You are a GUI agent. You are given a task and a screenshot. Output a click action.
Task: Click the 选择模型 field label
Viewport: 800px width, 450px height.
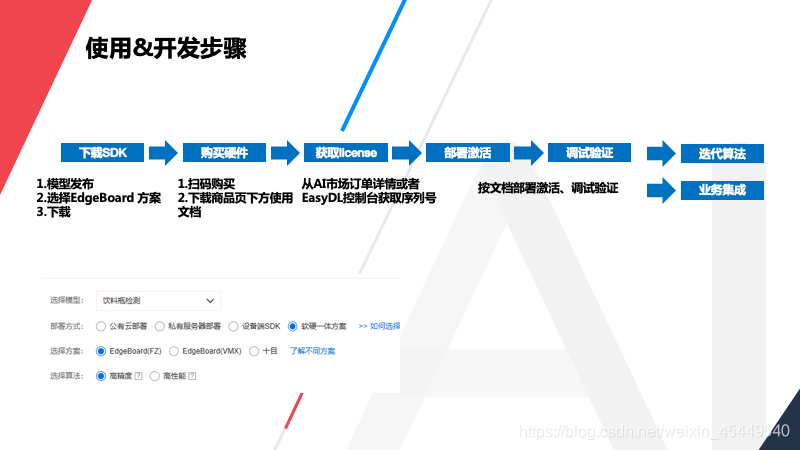tap(66, 301)
